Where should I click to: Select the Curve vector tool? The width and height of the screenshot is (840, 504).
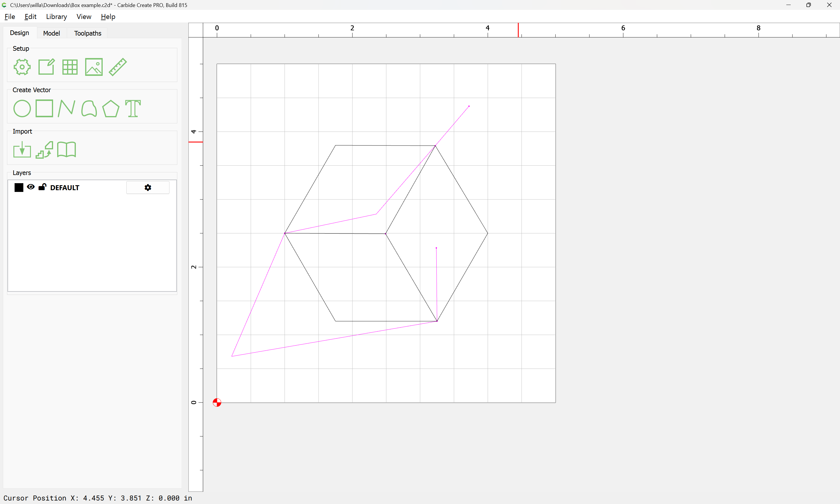click(89, 108)
